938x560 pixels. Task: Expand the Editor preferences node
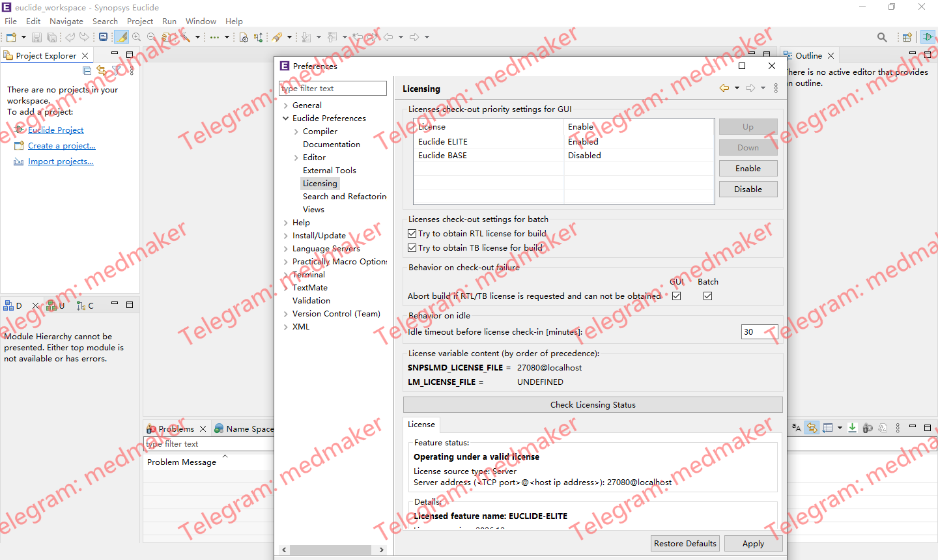click(296, 158)
